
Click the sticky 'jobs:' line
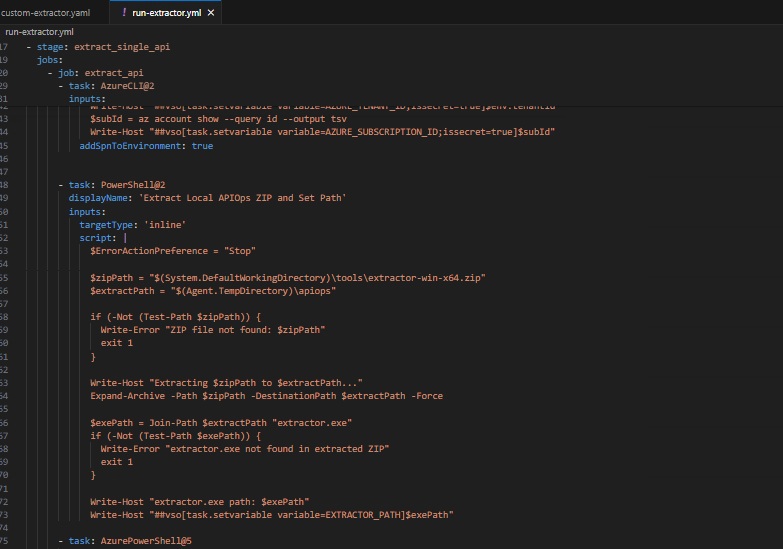click(50, 59)
